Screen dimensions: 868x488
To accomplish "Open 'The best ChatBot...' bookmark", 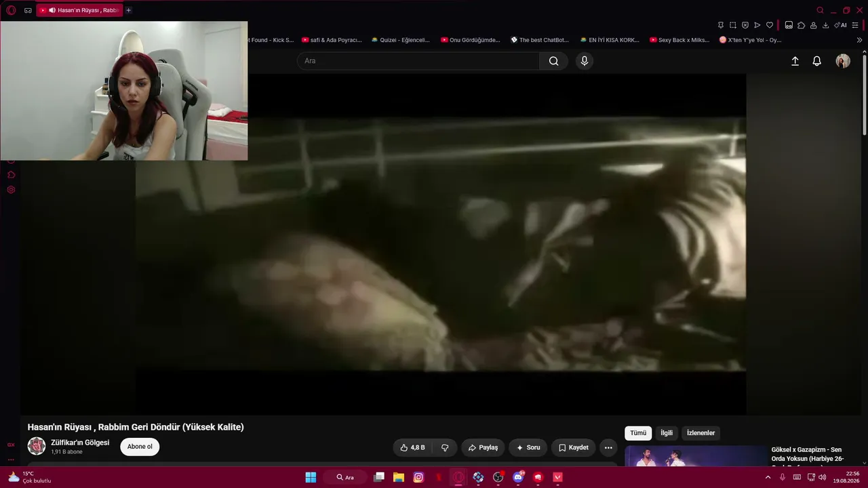I will (x=539, y=40).
